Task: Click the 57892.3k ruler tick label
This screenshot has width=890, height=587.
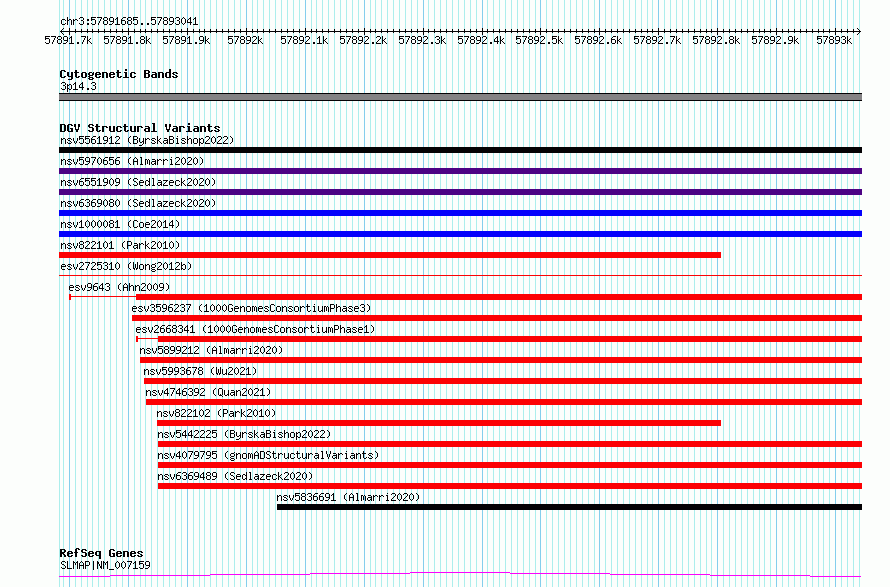Action: pos(422,40)
